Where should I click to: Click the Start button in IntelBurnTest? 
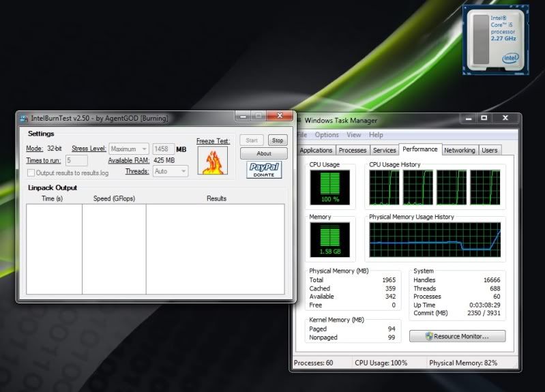coord(252,140)
